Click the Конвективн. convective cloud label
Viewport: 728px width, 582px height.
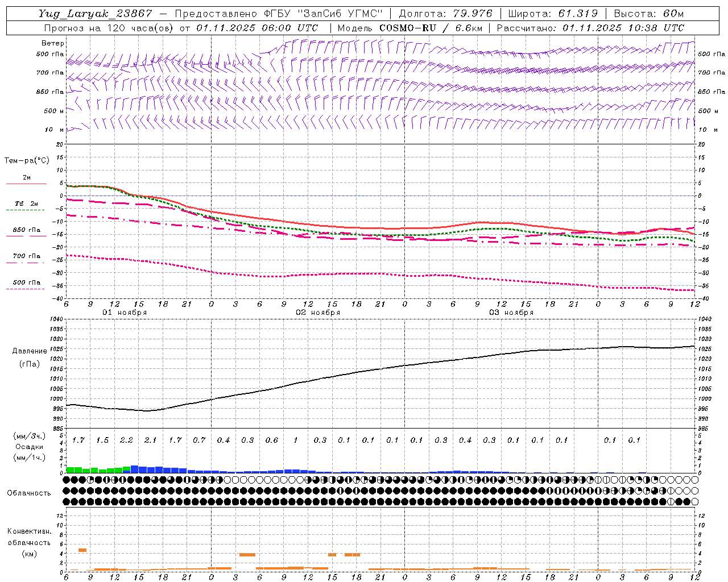point(29,531)
